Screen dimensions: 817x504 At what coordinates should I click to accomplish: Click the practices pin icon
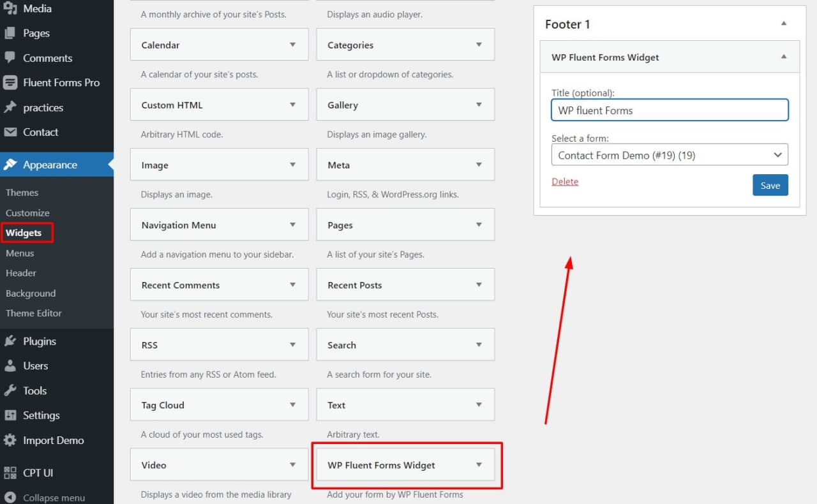click(10, 107)
